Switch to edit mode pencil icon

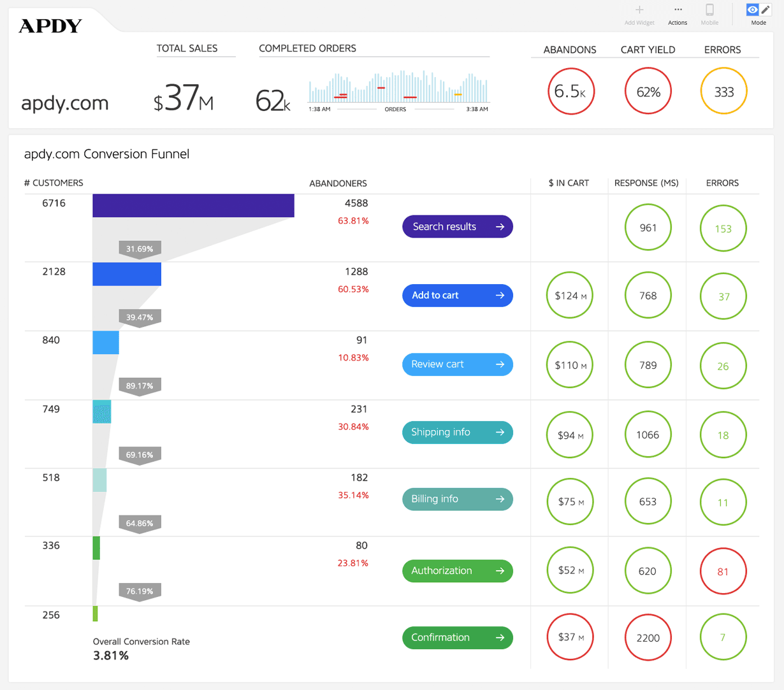(x=765, y=10)
